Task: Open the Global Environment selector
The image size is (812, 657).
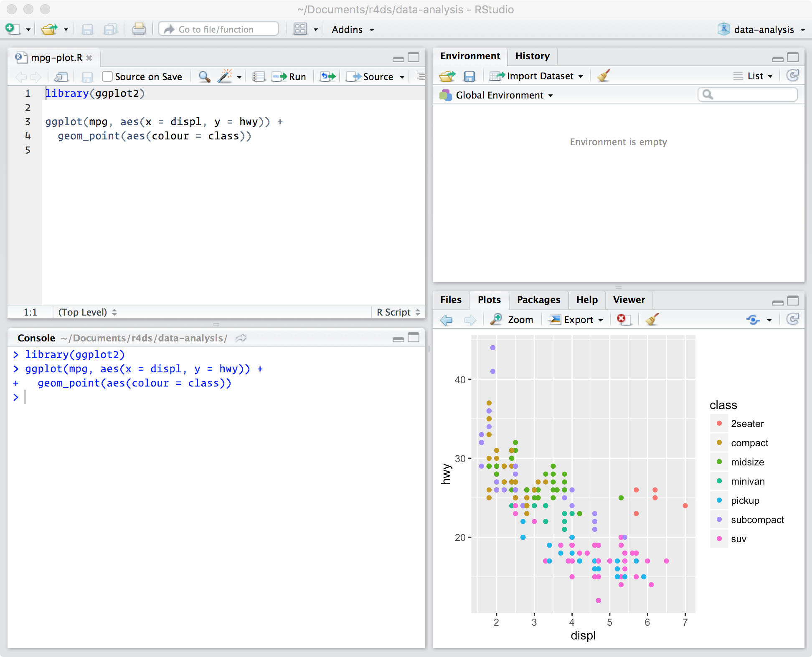Action: coord(496,95)
